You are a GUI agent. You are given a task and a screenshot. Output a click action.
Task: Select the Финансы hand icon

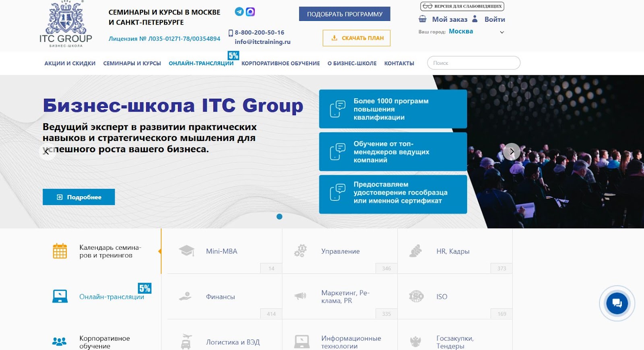[x=185, y=296]
